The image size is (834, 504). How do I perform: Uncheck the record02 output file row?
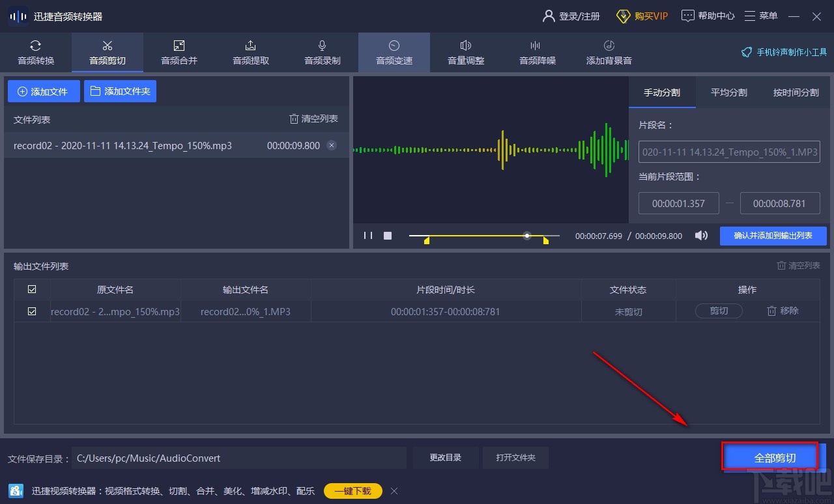tap(31, 311)
